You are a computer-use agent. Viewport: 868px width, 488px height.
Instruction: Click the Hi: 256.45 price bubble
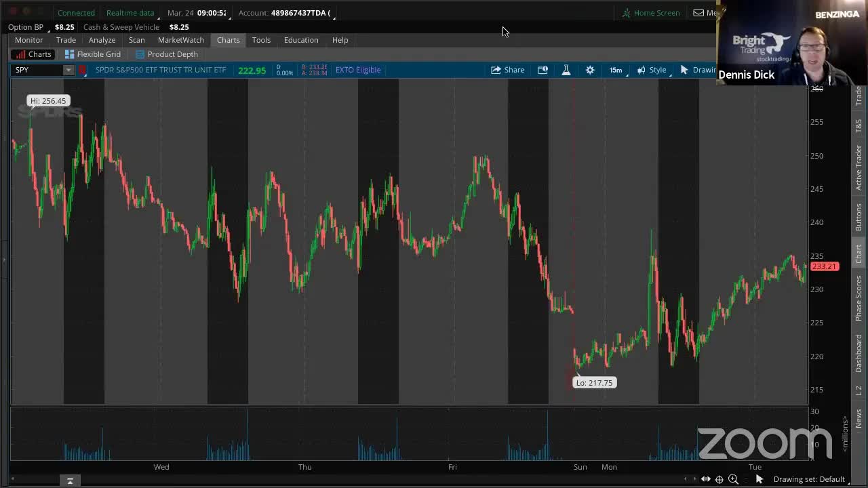tap(48, 101)
